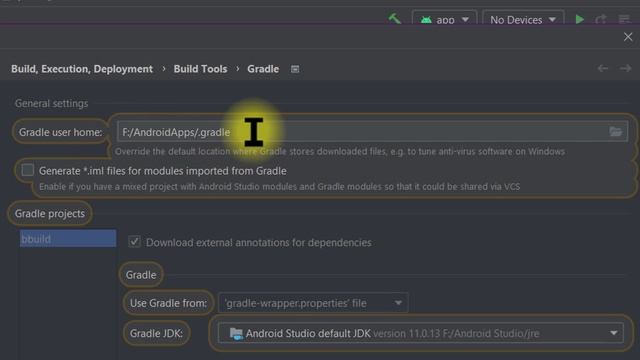
Task: Click the back navigation arrow
Action: pyautogui.click(x=602, y=69)
